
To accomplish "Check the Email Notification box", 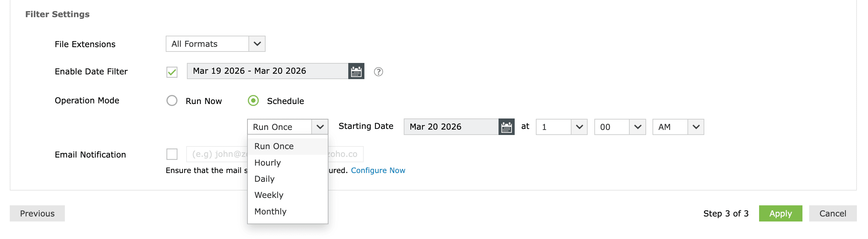I will point(172,154).
